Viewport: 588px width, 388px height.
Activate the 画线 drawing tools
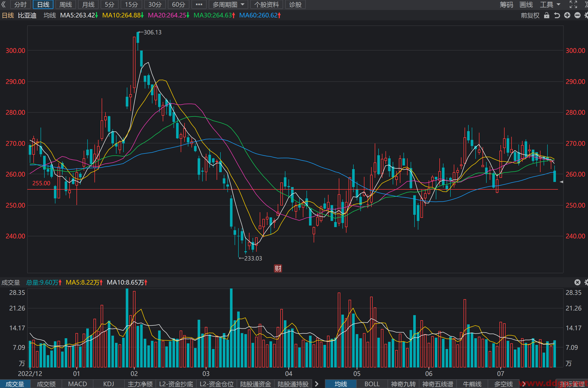[526, 5]
